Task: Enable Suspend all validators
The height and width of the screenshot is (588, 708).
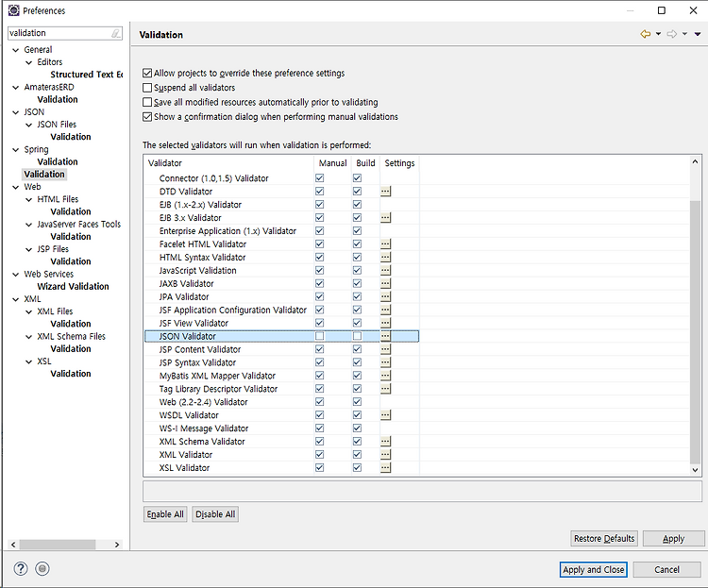Action: point(147,88)
